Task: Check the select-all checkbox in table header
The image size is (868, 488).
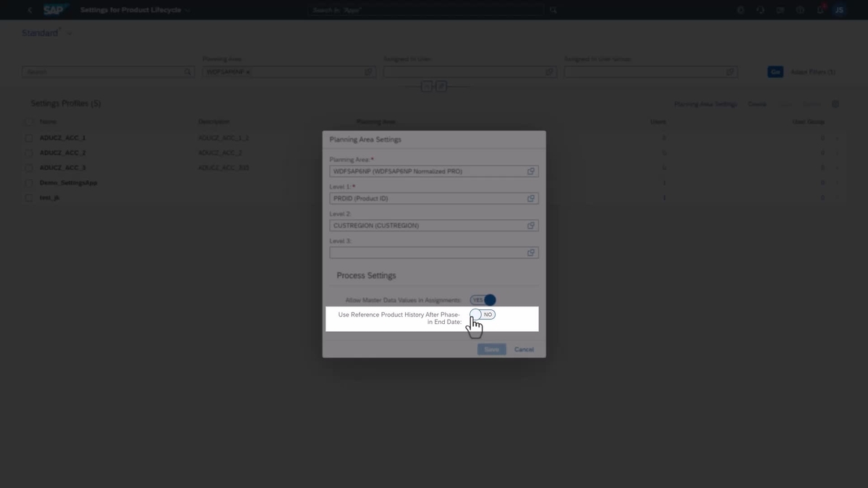Action: click(x=29, y=121)
